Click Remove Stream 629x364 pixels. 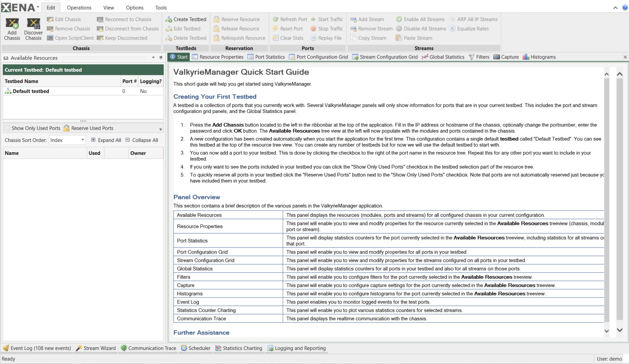tap(371, 29)
